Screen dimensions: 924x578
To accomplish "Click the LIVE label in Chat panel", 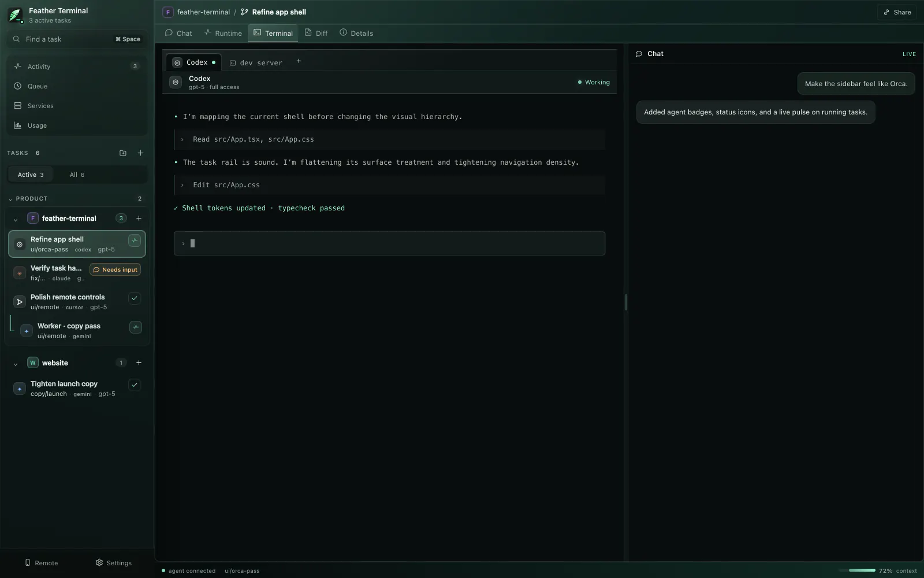I will point(909,54).
